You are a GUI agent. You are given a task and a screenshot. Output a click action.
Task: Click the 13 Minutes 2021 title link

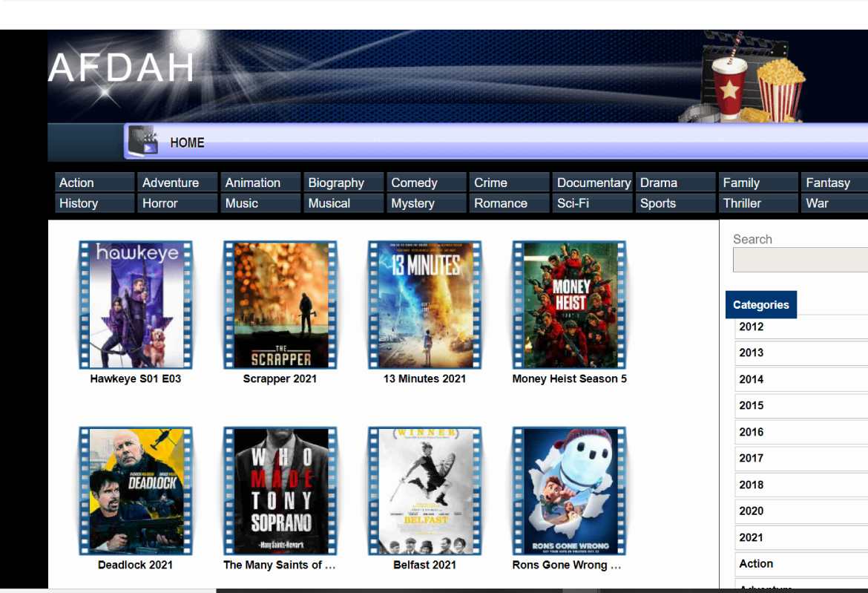[424, 379]
